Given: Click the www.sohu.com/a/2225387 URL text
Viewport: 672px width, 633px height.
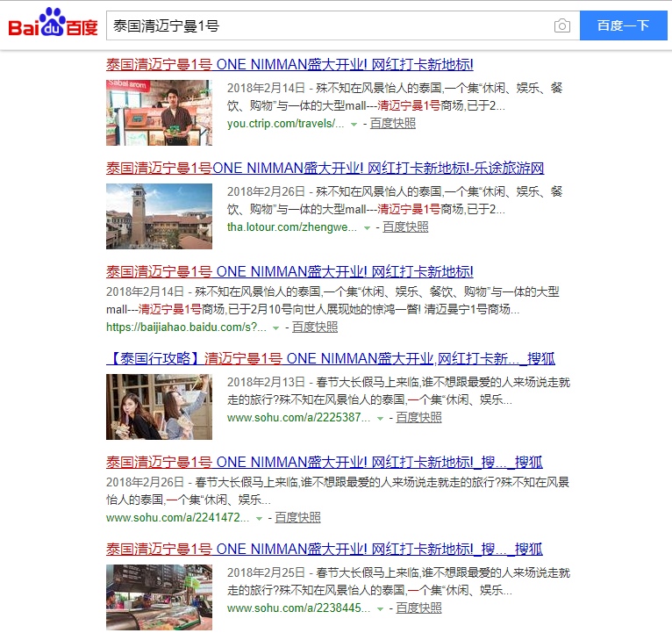Looking at the screenshot, I should pyautogui.click(x=298, y=418).
